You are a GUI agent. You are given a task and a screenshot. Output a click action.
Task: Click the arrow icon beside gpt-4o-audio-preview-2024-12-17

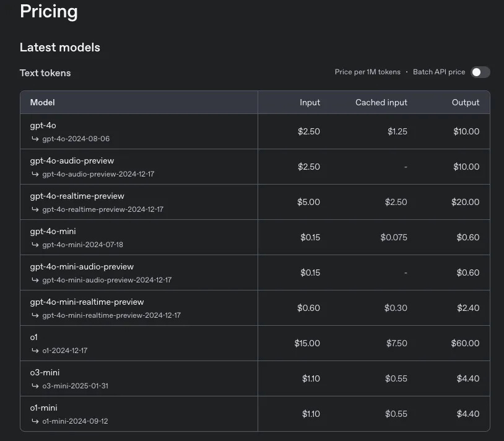tap(35, 174)
